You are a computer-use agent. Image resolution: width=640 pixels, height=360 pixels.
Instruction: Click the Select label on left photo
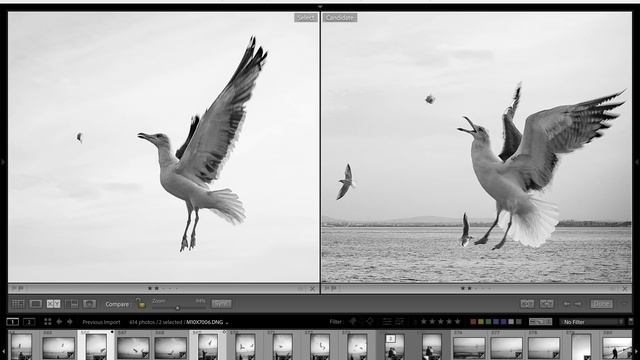306,18
